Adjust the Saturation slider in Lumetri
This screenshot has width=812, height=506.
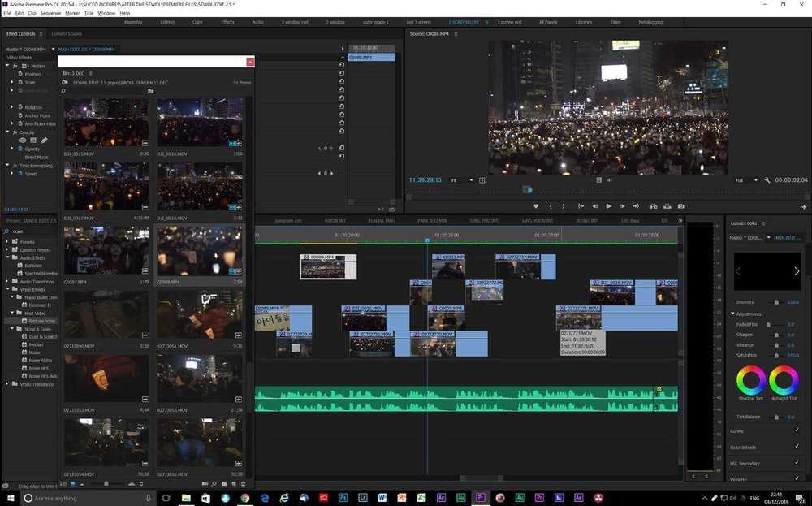click(x=776, y=355)
